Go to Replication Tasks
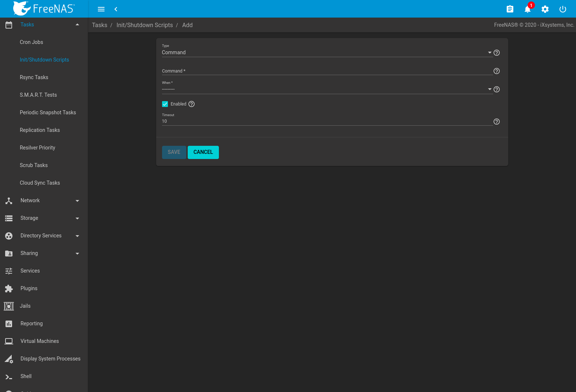The image size is (576, 392). click(40, 130)
